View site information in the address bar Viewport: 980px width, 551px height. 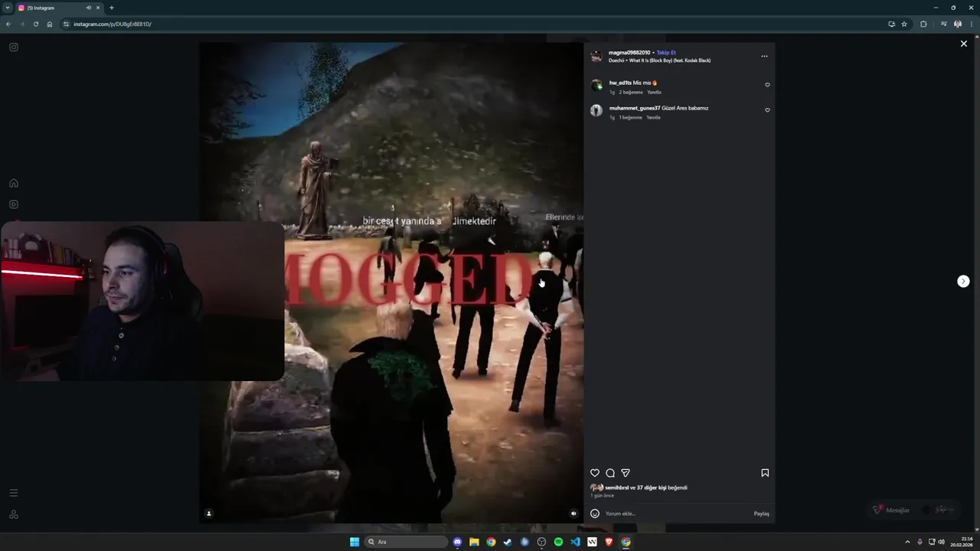point(67,24)
